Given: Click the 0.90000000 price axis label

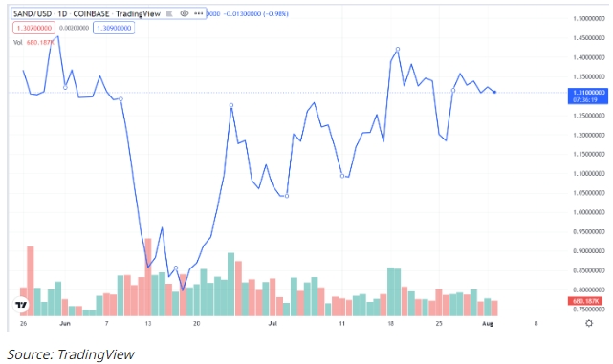Looking at the screenshot, I should click(589, 251).
